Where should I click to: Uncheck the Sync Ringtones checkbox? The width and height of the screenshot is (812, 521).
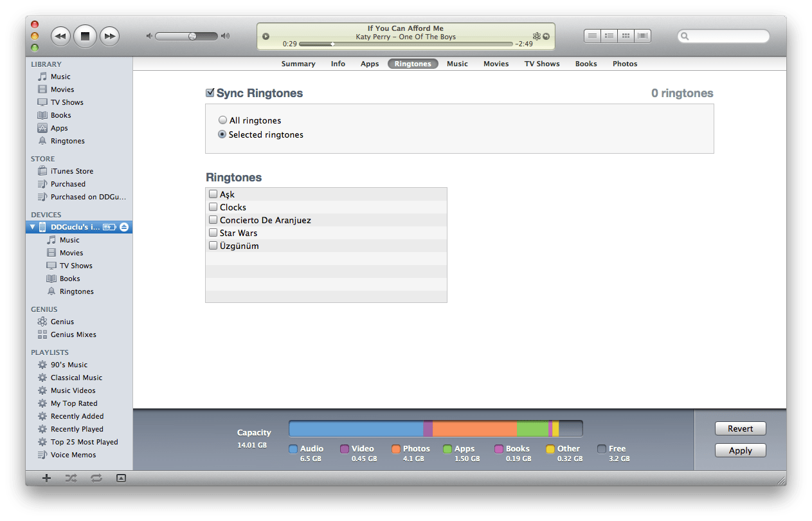(210, 93)
